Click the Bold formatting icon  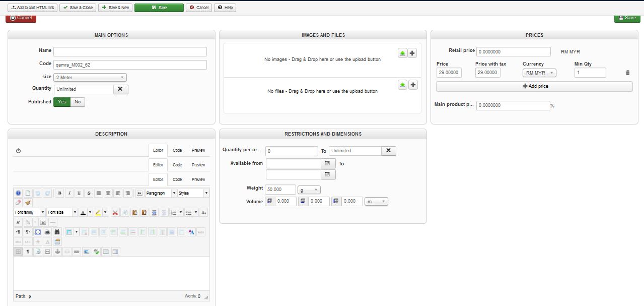click(60, 193)
